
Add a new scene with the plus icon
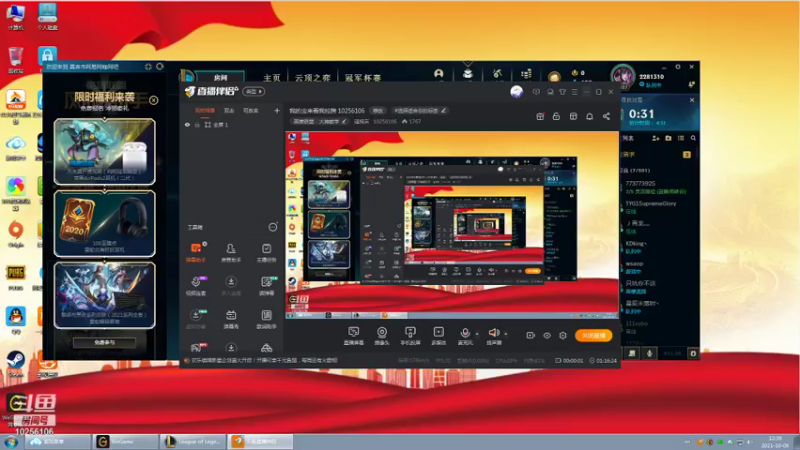(277, 110)
